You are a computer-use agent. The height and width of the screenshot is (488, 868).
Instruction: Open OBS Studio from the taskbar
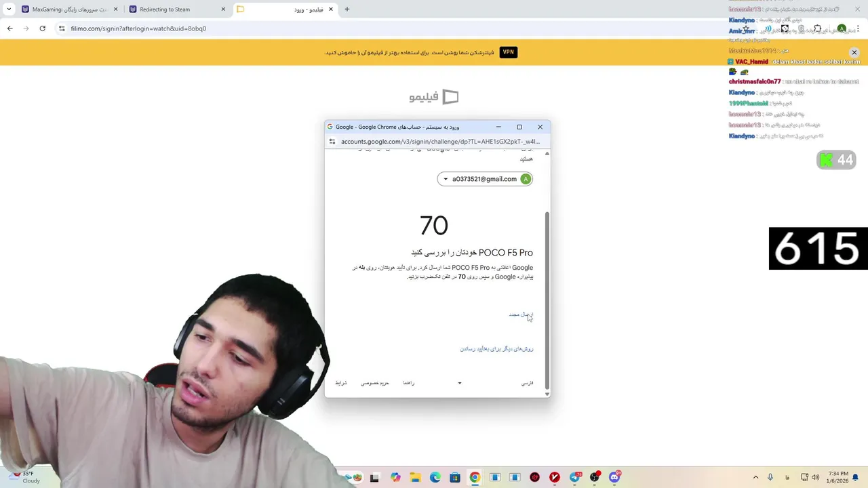[595, 478]
